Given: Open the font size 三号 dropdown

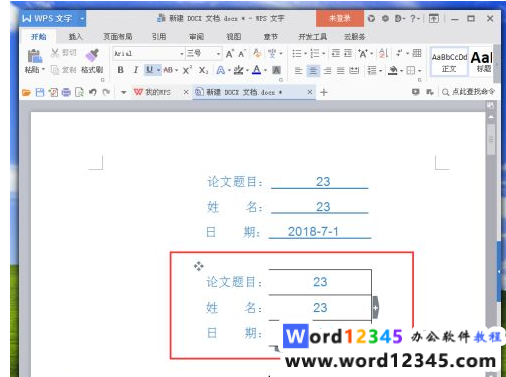Looking at the screenshot, I should [218, 54].
